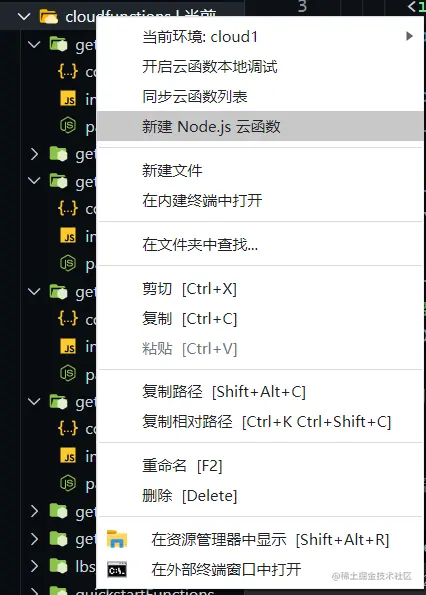Click 在文件夹中查找... menu entry

260,244
